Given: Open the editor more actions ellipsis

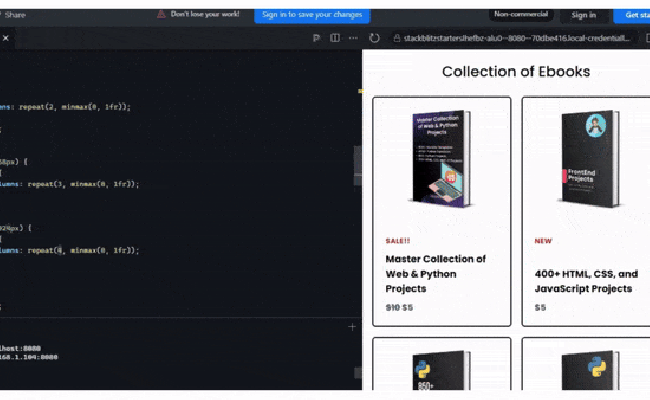Looking at the screenshot, I should pyautogui.click(x=353, y=38).
